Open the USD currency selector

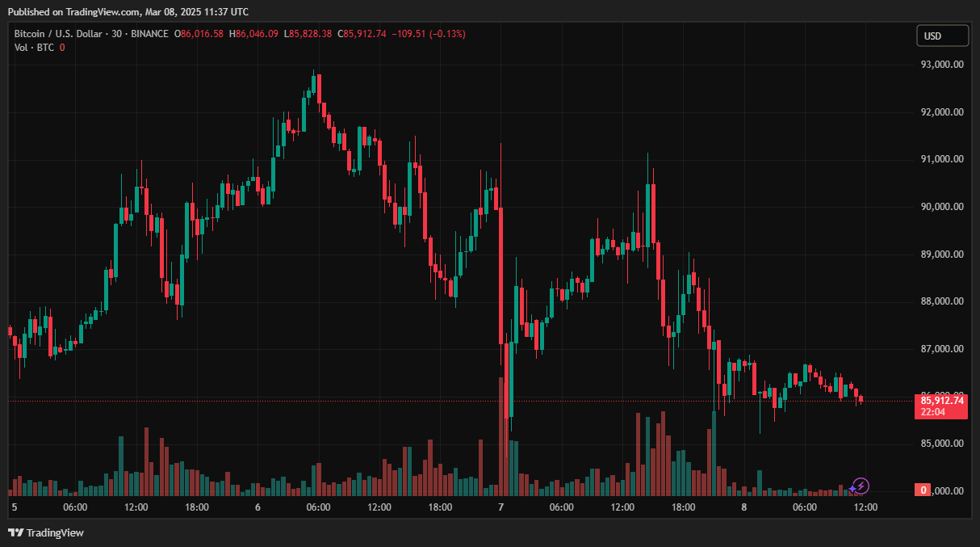941,36
